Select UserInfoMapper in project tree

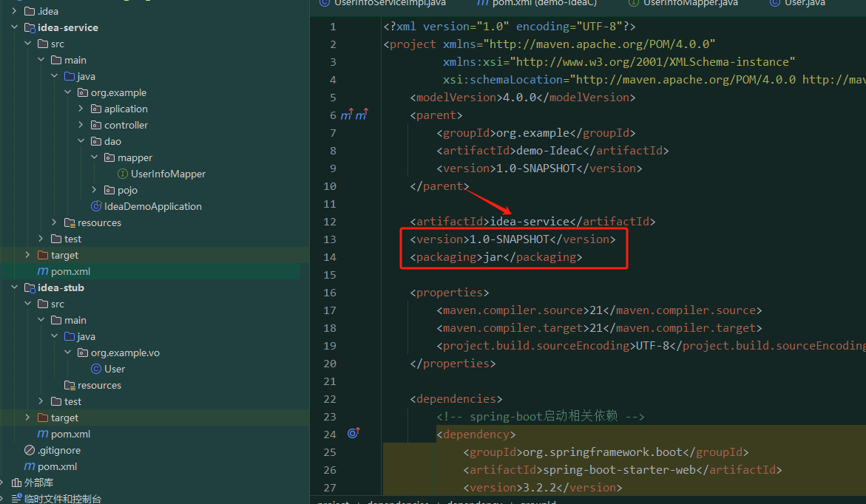168,174
